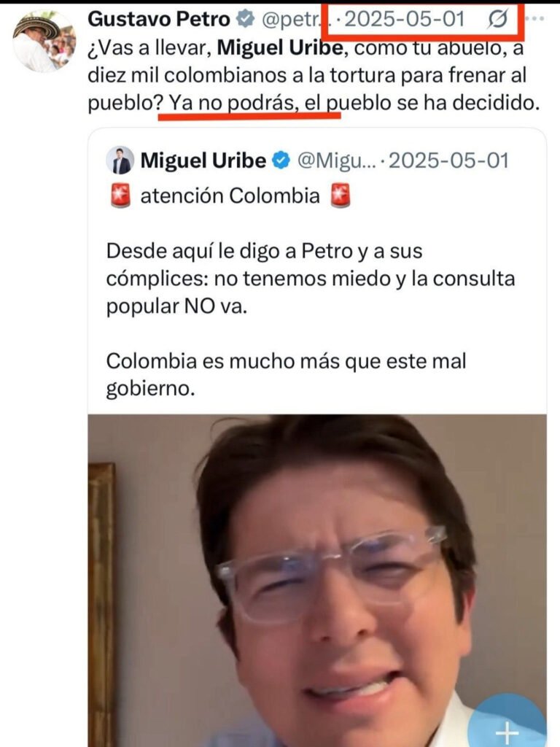Open Gustavo Petro's profile avatar
Image resolution: width=560 pixels, height=747 pixels.
coord(44,42)
